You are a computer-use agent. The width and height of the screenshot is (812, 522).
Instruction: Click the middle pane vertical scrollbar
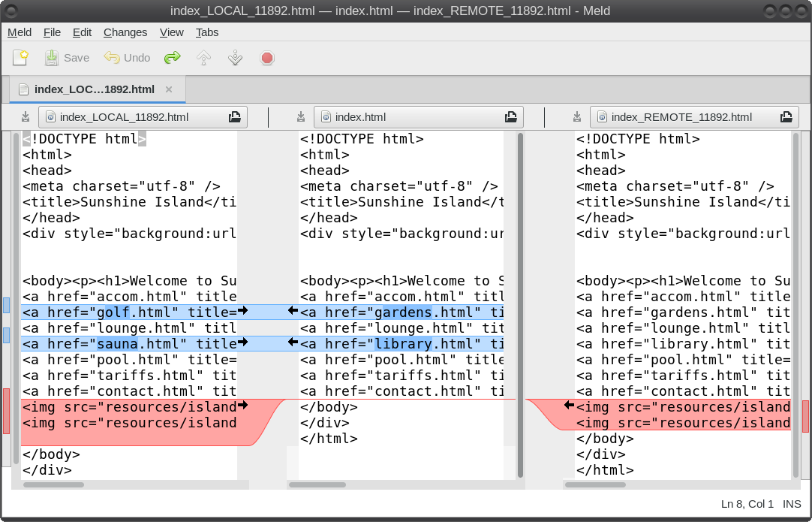(521, 305)
